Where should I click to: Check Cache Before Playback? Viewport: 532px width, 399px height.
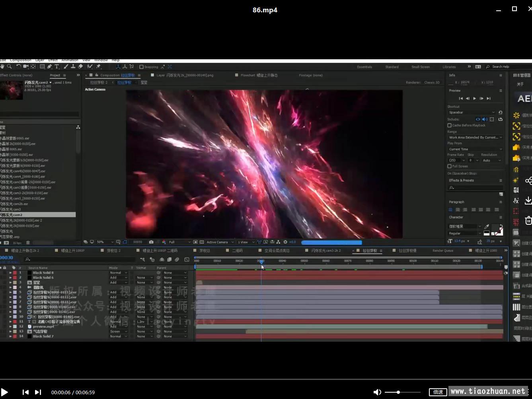[x=450, y=125]
